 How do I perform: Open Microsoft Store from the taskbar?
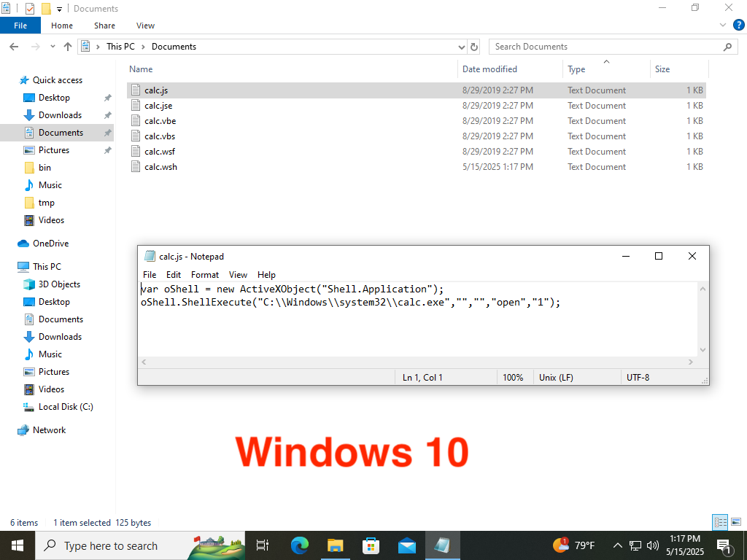tap(371, 545)
